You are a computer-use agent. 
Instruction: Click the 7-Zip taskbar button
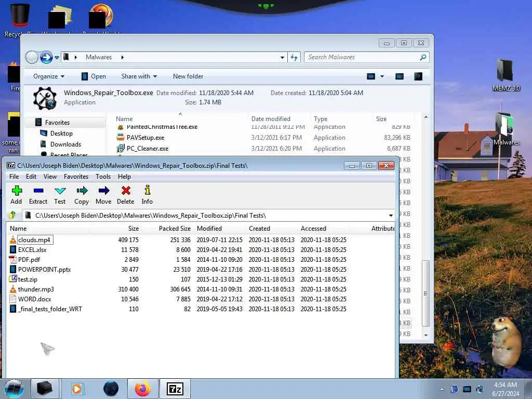click(x=175, y=389)
